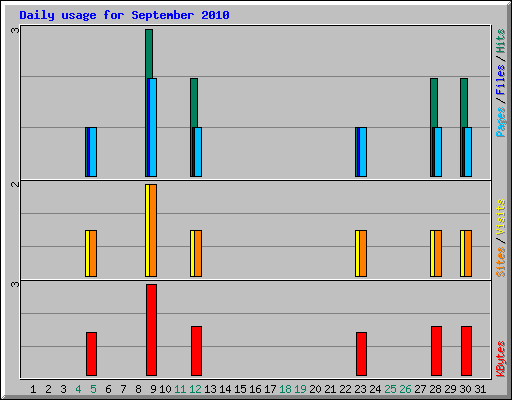The width and height of the screenshot is (512, 400).
Task: Click the green weekend day label '18'
Action: point(285,389)
